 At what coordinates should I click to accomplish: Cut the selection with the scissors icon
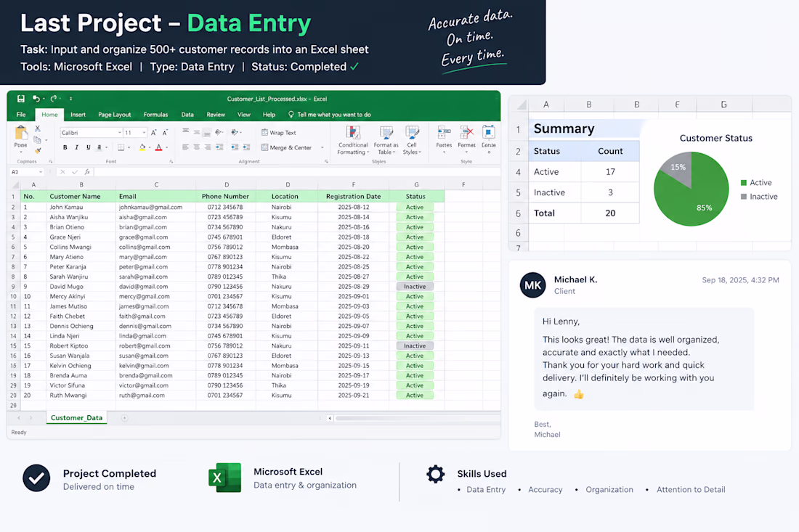(x=37, y=128)
